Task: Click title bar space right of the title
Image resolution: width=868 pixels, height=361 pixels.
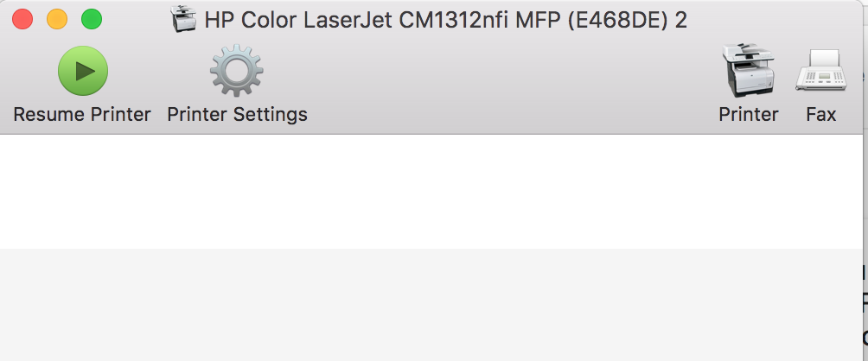Action: point(778,19)
